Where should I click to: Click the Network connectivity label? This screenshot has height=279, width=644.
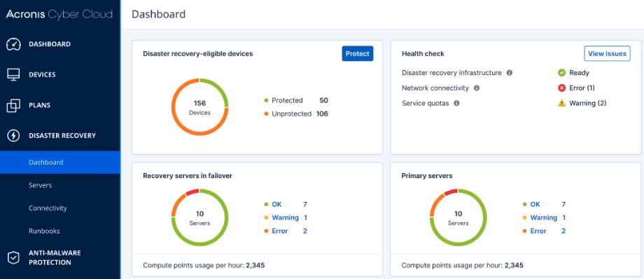[435, 88]
